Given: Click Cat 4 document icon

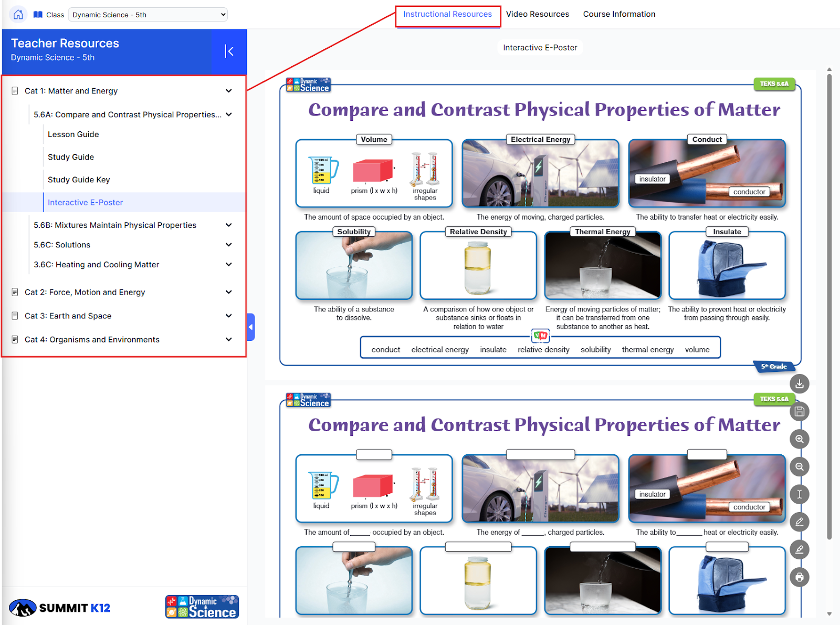Looking at the screenshot, I should (15, 339).
